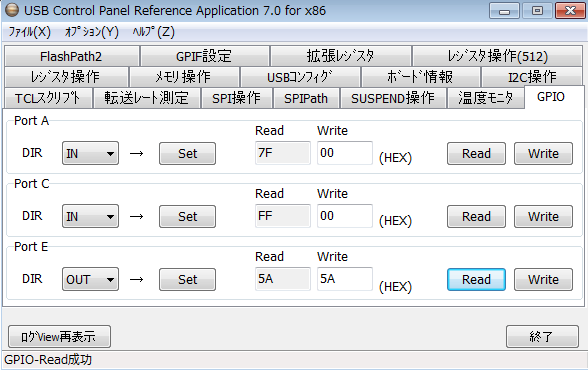This screenshot has width=588, height=370.
Task: Switch to the FlashPath2 tab
Action: 71,56
